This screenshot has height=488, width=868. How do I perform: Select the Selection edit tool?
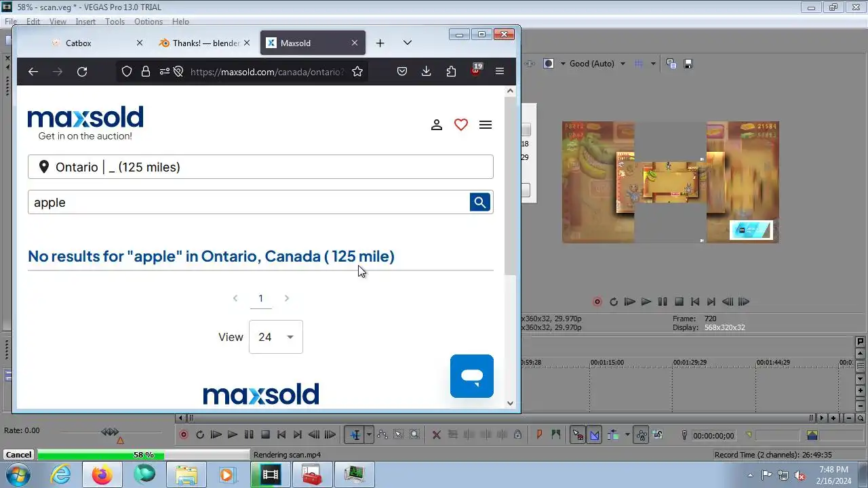[x=399, y=435]
